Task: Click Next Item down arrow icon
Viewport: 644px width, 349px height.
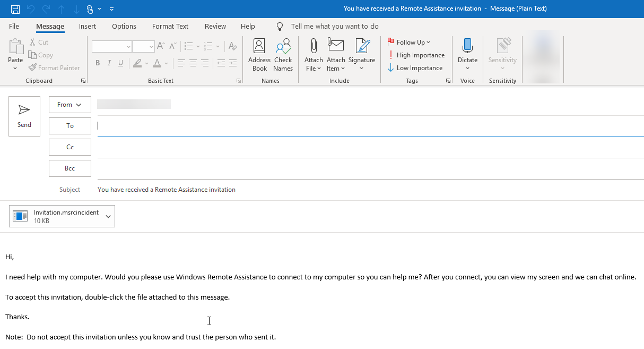Action: coord(76,8)
